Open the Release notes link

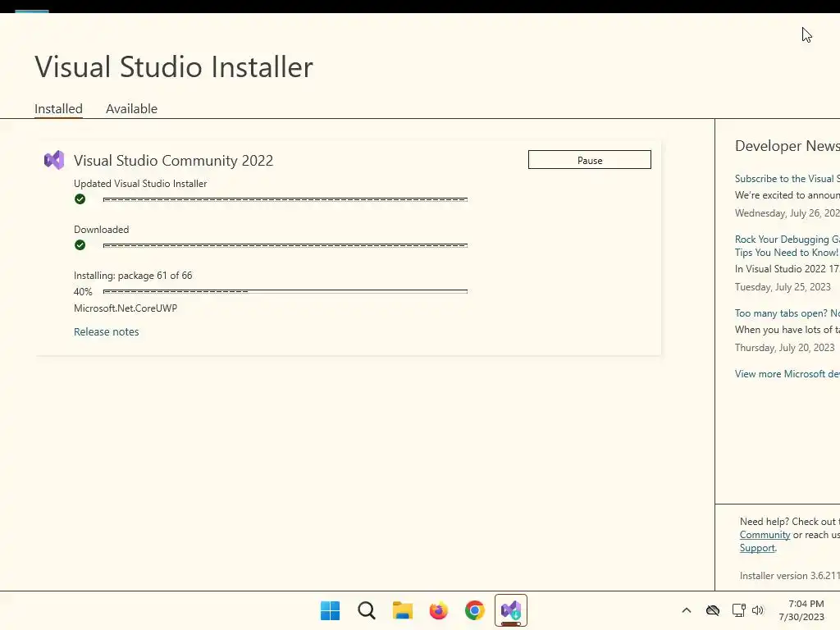click(x=106, y=331)
